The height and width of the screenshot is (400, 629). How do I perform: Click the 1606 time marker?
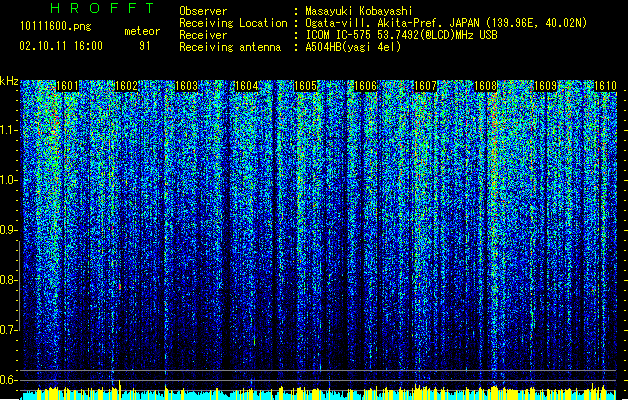365,86
